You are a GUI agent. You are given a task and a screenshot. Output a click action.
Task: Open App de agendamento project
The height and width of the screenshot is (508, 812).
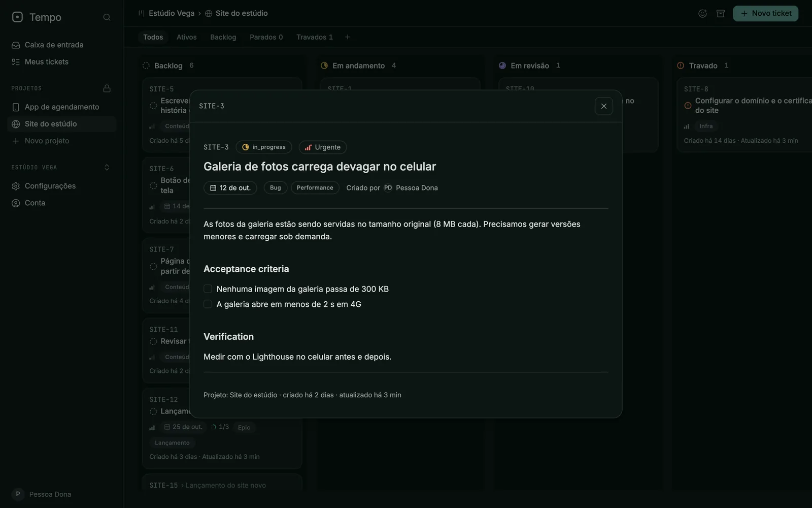click(62, 107)
